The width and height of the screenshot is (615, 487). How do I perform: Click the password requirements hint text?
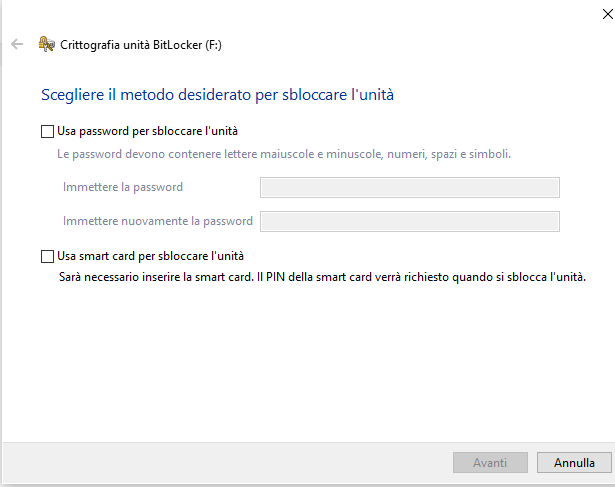pos(284,154)
